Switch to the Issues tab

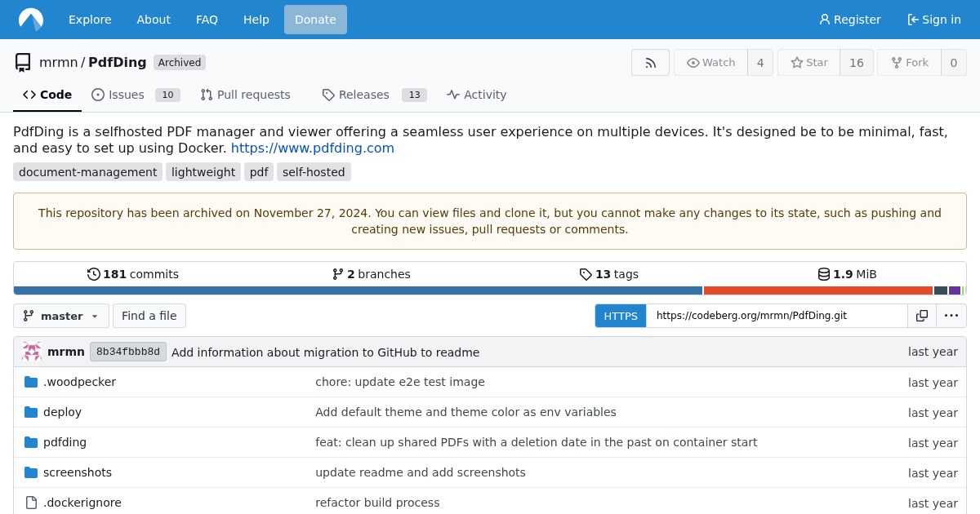[136, 95]
